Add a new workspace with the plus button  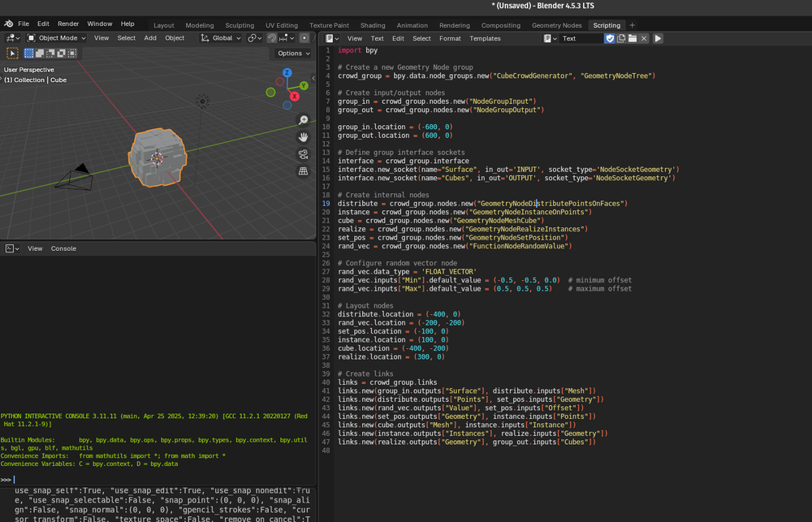(x=632, y=24)
